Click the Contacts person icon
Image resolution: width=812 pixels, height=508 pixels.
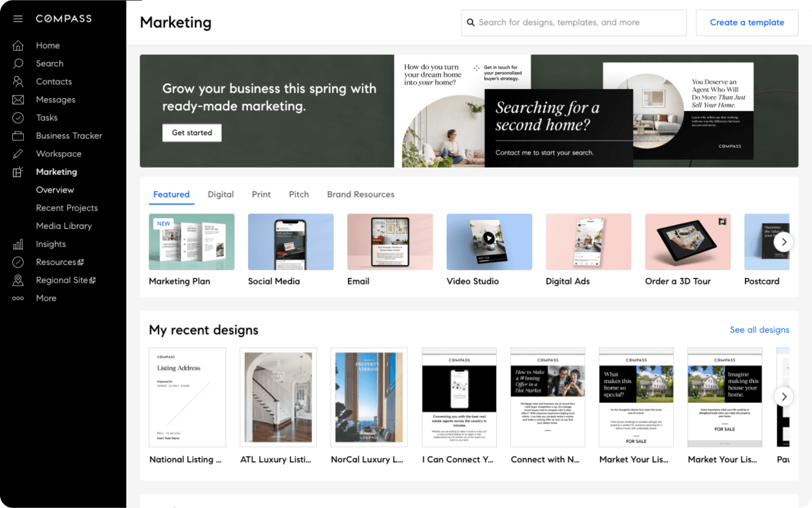tap(18, 82)
